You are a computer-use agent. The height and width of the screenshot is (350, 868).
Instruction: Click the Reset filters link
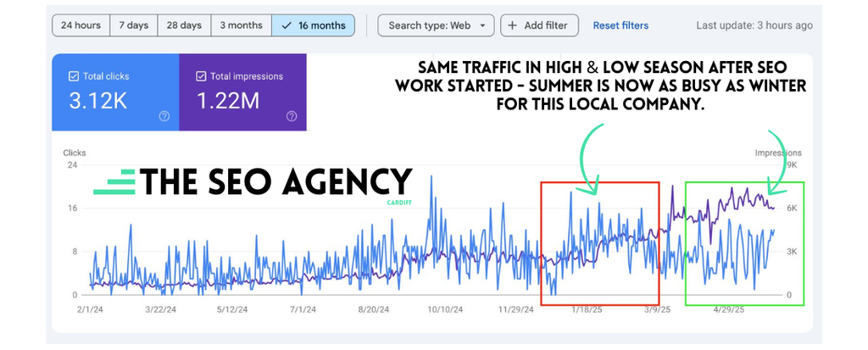pyautogui.click(x=620, y=25)
